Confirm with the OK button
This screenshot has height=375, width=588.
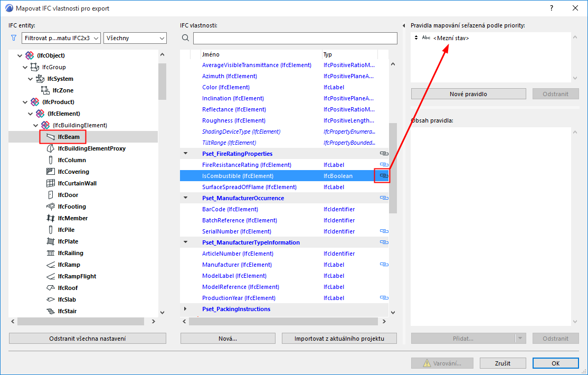tap(555, 363)
